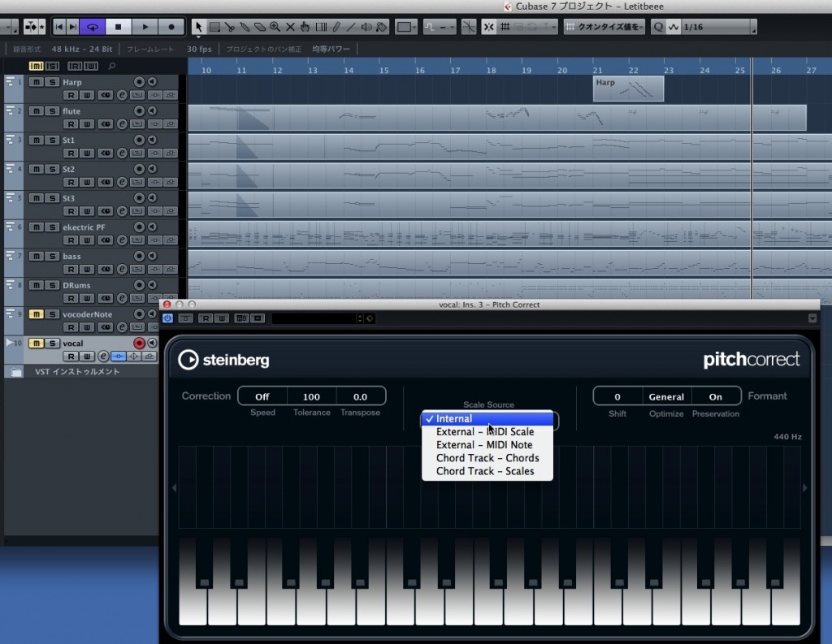Viewport: 832px width, 644px height.
Task: Select Internal scale source option
Action: click(487, 418)
